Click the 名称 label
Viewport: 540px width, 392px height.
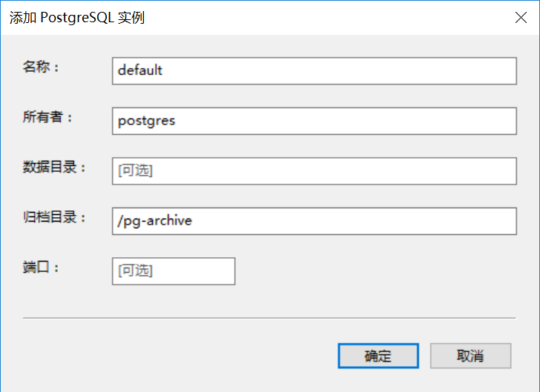pos(42,67)
